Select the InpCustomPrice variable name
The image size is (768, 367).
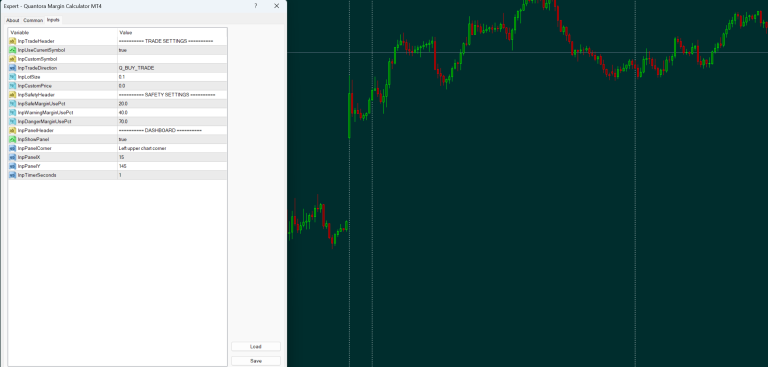[34, 86]
